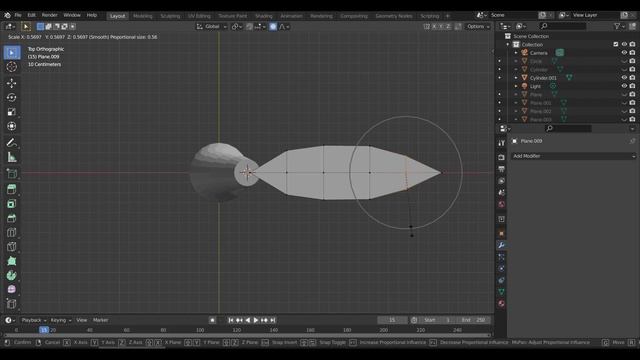640x360 pixels.
Task: Select the Scale tool
Action: point(11,112)
